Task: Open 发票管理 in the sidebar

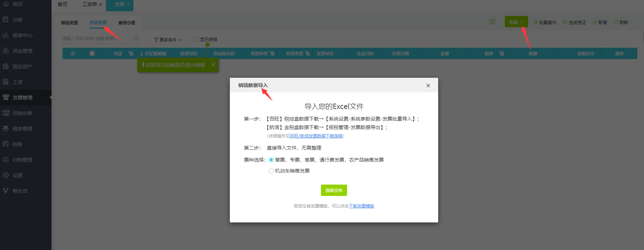Action: click(23, 98)
